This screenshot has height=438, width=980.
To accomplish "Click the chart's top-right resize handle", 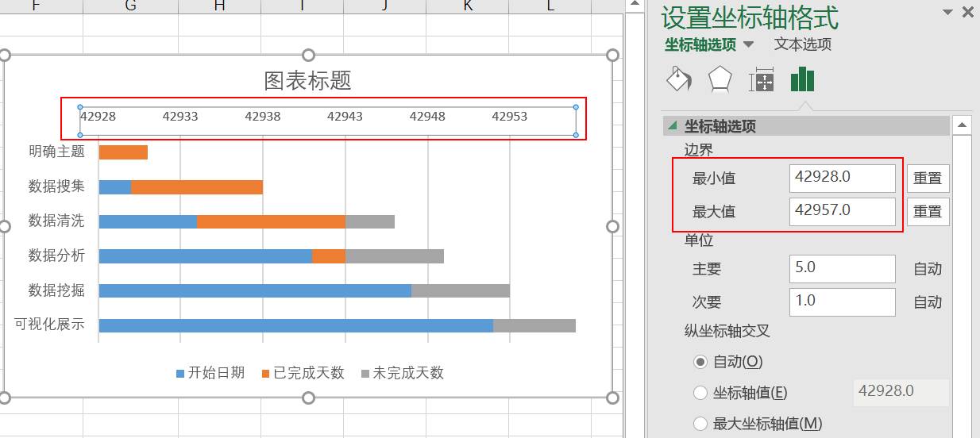I will tap(612, 55).
